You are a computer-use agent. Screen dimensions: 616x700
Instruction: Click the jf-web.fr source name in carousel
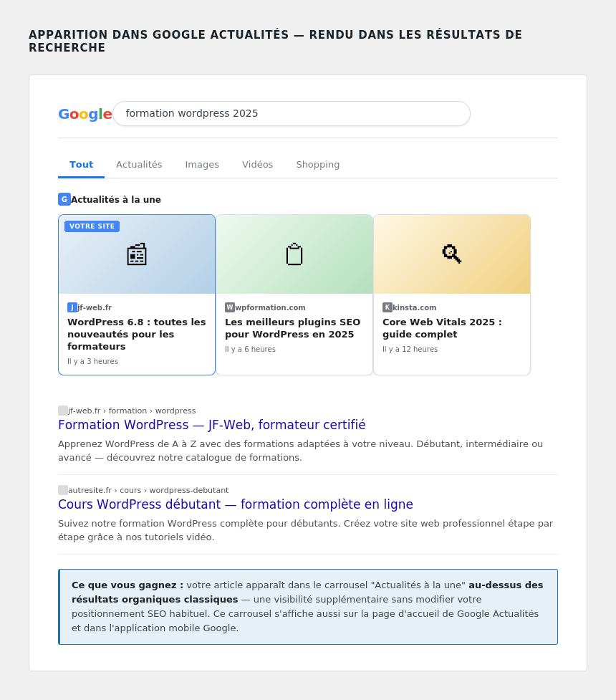pyautogui.click(x=95, y=307)
